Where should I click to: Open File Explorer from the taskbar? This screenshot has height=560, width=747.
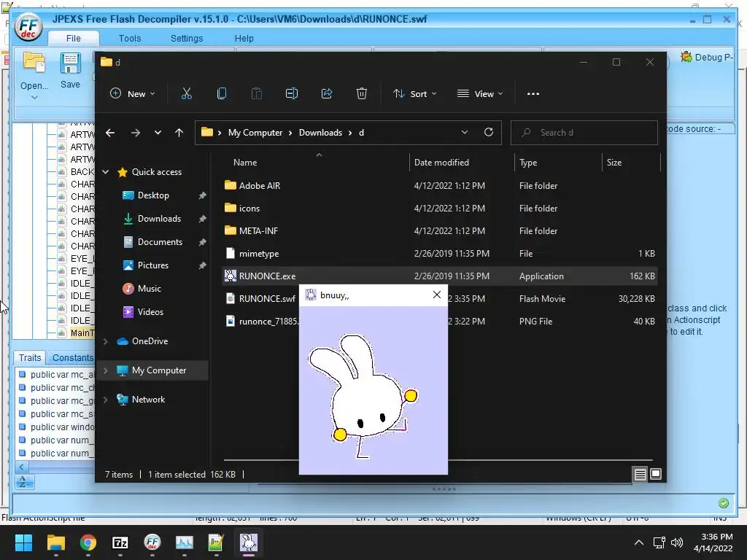(x=55, y=542)
